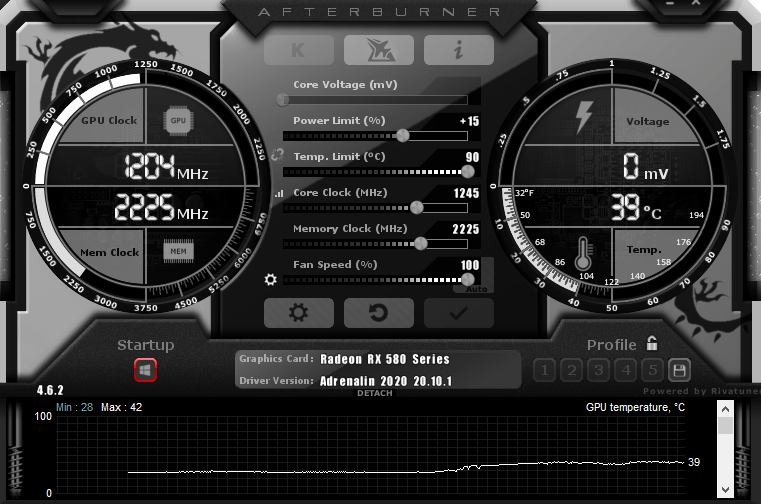Click the Fan Speed value 100
761x504 pixels.
470,265
